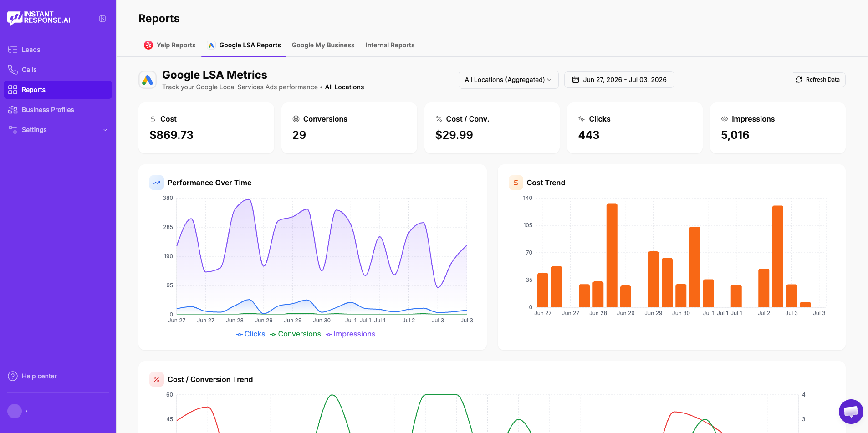Click the Reports page heading
Viewport: 868px width, 433px height.
coord(159,19)
